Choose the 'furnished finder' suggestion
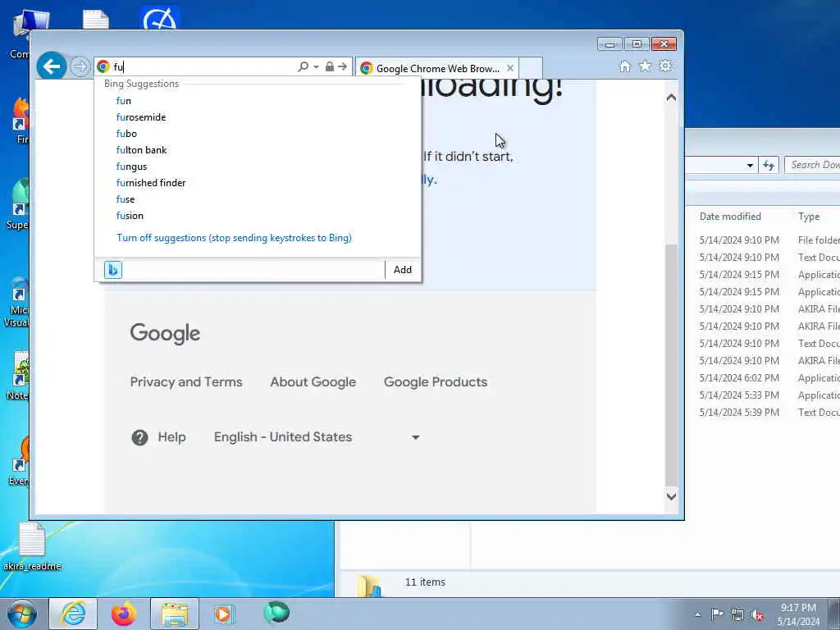This screenshot has height=630, width=840. pyautogui.click(x=151, y=183)
